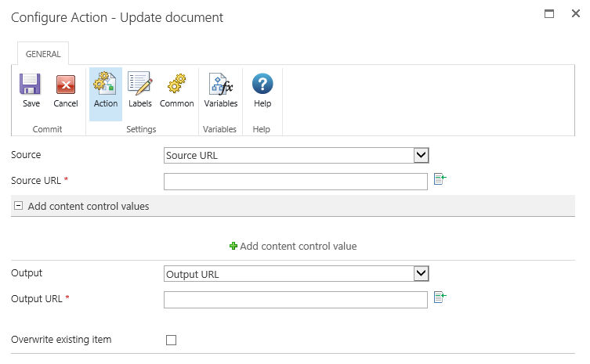Screen dimensions: 590x364
Task: Click the Cancel icon in ribbon
Action: 66,85
